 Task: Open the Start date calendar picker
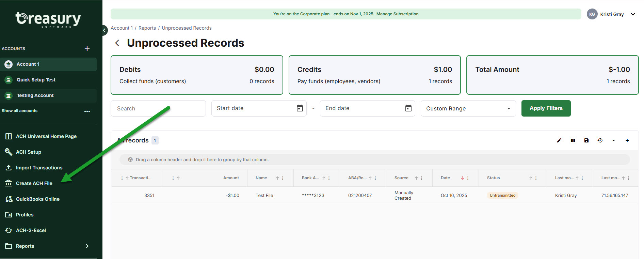pyautogui.click(x=300, y=108)
